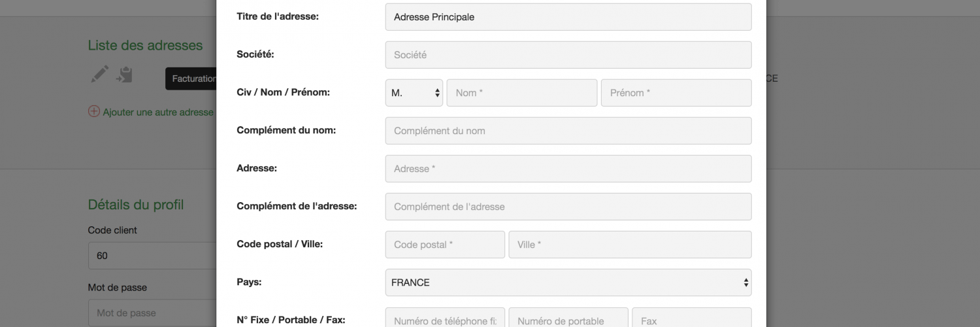Click the pencil edit address icon
Image resolution: width=980 pixels, height=327 pixels.
pos(99,75)
